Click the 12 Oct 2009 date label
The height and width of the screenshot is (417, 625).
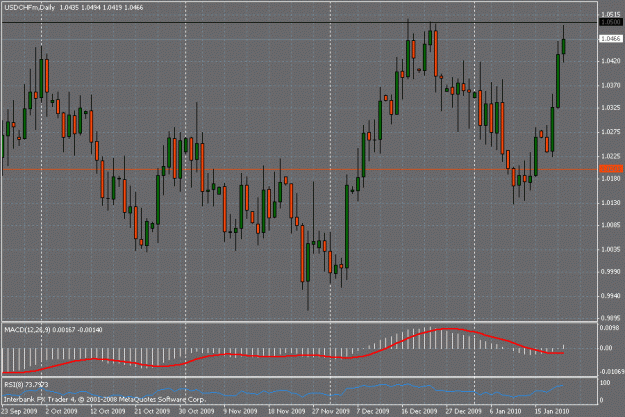108,411
